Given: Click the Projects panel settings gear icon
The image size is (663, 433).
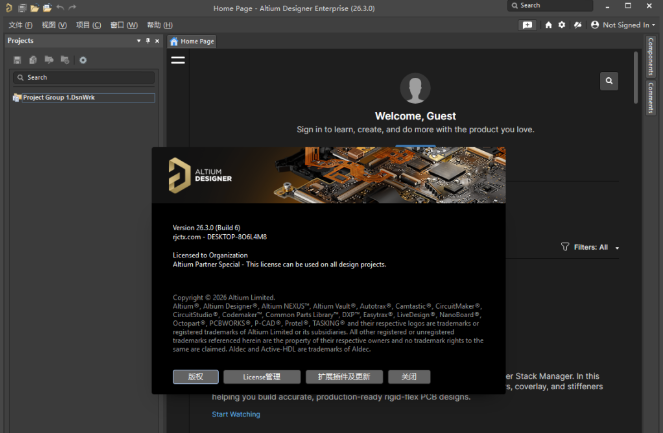Looking at the screenshot, I should pyautogui.click(x=83, y=60).
